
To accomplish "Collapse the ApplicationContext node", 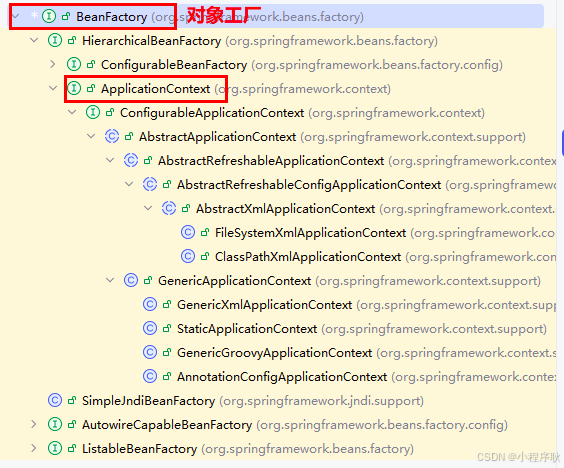I will point(53,88).
